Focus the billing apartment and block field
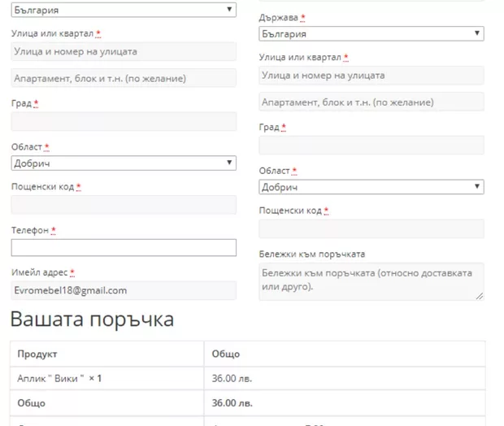The width and height of the screenshot is (504, 426). pyautogui.click(x=123, y=79)
